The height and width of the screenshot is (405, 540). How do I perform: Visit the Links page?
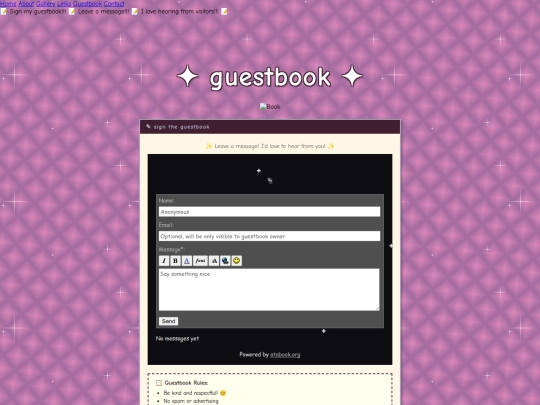coord(64,4)
